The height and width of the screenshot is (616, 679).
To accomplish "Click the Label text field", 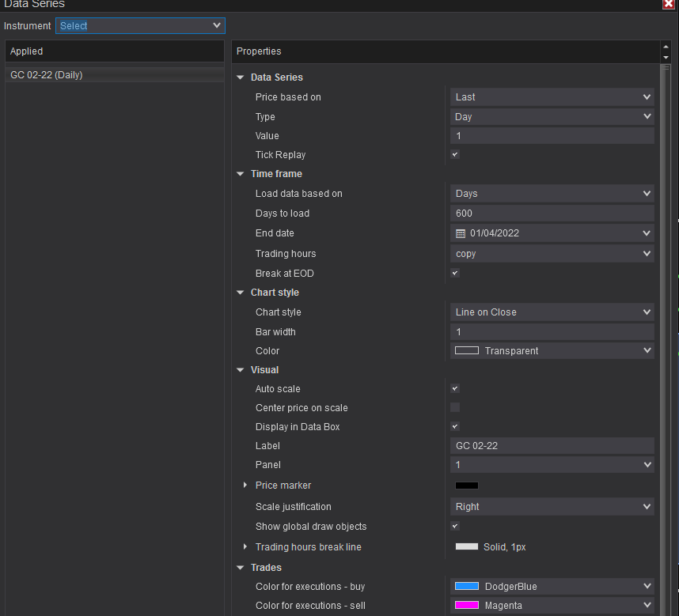I will (552, 446).
